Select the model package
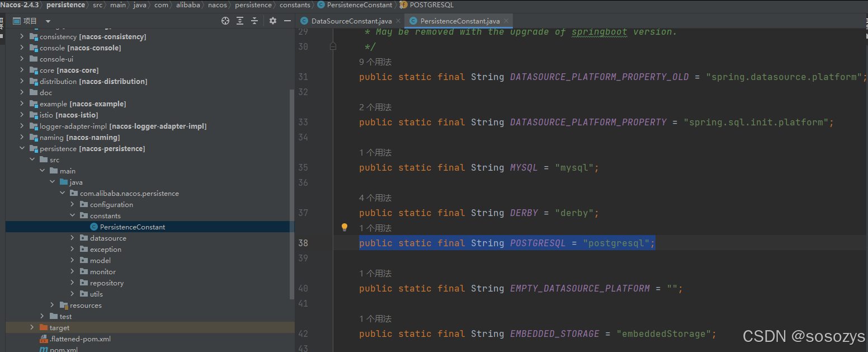 tap(100, 260)
